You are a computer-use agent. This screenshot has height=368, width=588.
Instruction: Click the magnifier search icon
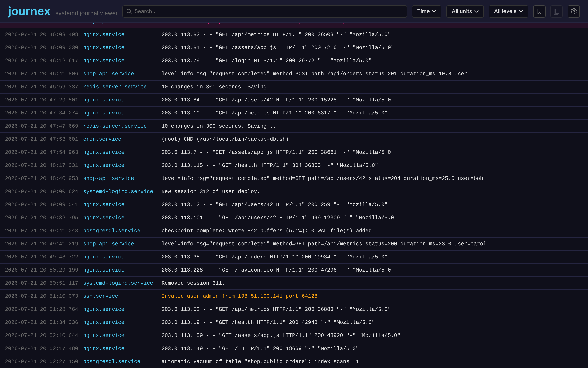coord(129,11)
